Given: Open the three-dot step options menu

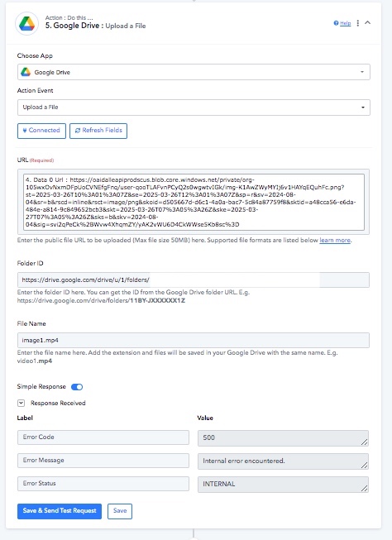Looking at the screenshot, I should pos(358,23).
